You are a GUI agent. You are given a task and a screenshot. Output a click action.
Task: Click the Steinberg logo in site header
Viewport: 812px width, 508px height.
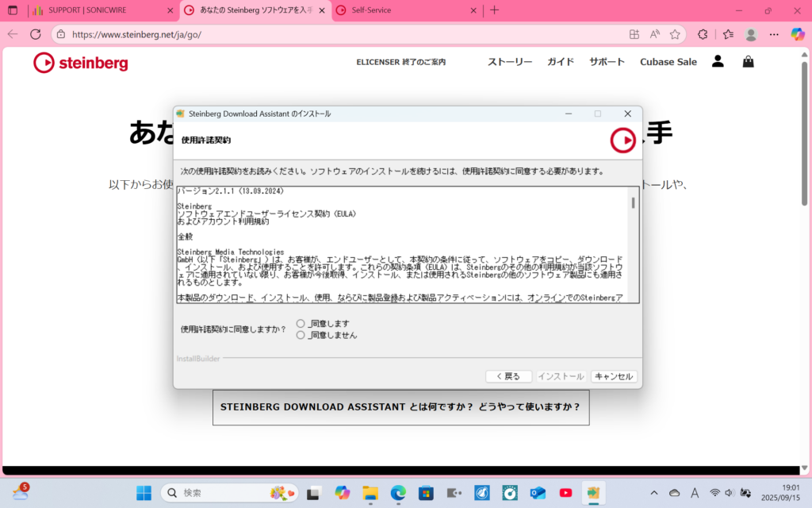80,63
